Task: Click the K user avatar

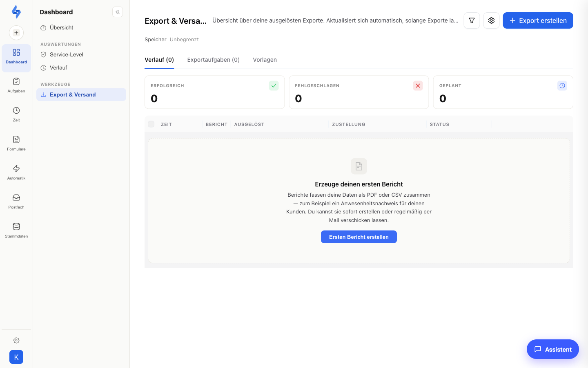Action: pyautogui.click(x=16, y=357)
